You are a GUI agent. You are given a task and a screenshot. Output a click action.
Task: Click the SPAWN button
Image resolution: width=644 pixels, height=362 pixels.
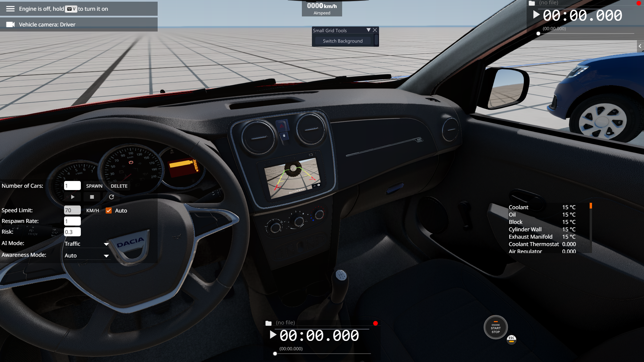(x=94, y=186)
